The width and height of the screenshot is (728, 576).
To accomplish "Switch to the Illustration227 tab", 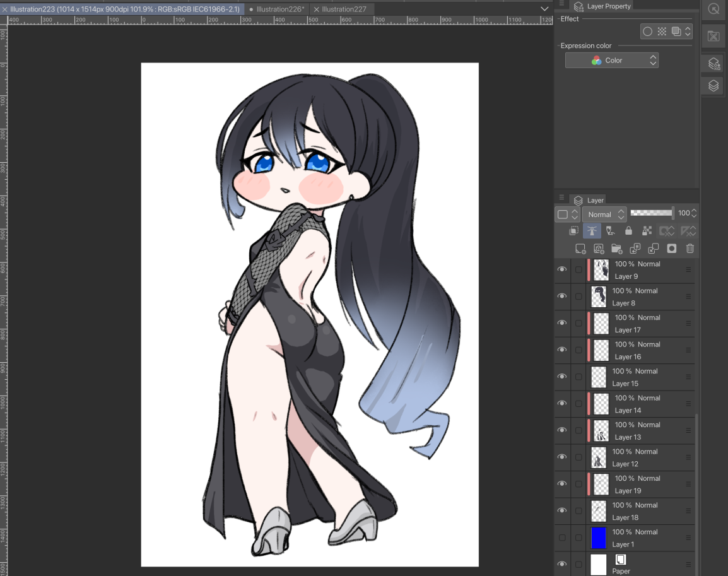I will [x=344, y=9].
